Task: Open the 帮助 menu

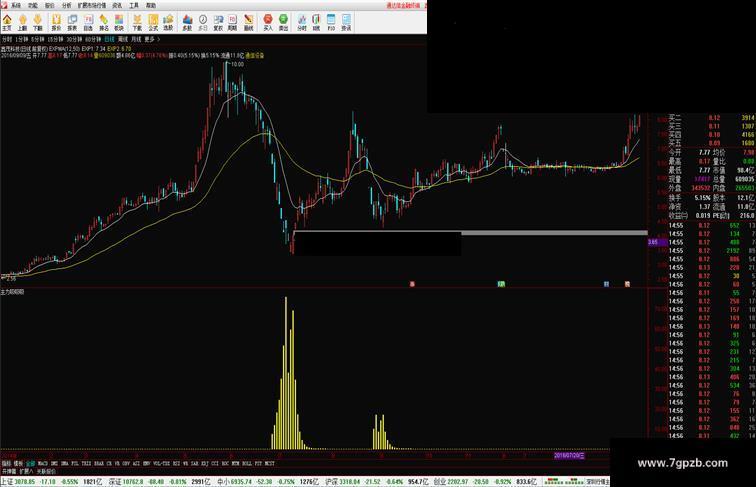Action: tap(151, 5)
